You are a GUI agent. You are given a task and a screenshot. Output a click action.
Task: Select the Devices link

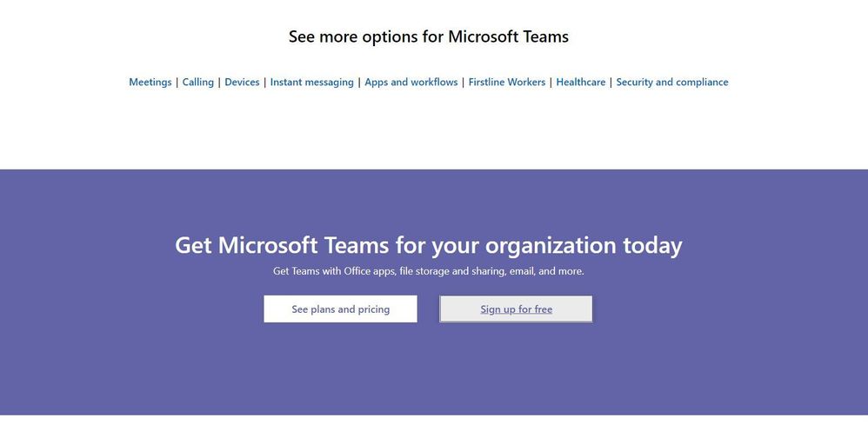click(x=242, y=83)
